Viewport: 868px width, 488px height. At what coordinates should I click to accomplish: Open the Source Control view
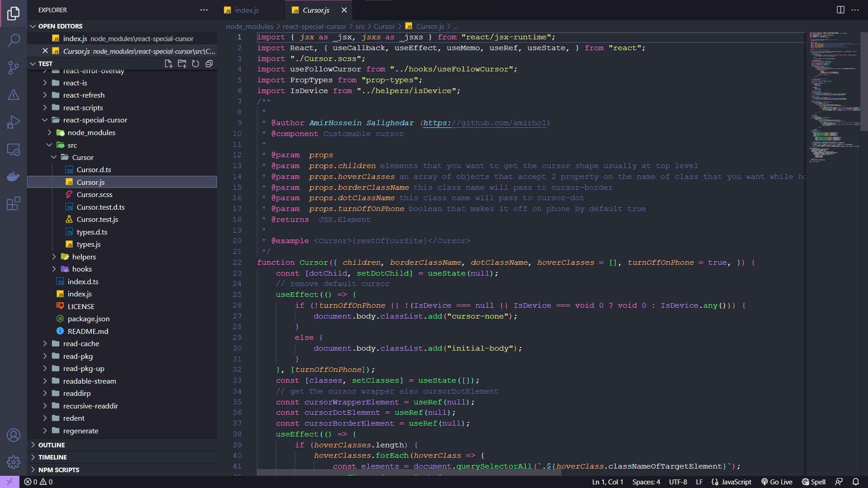tap(14, 68)
